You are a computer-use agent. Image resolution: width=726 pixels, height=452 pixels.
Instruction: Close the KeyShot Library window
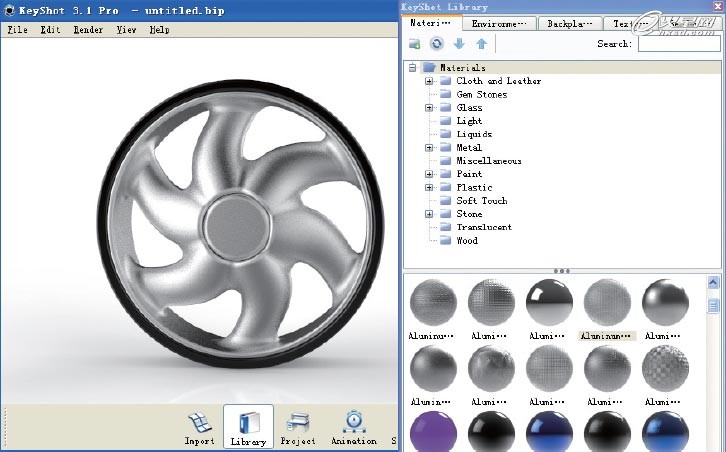[x=717, y=6]
